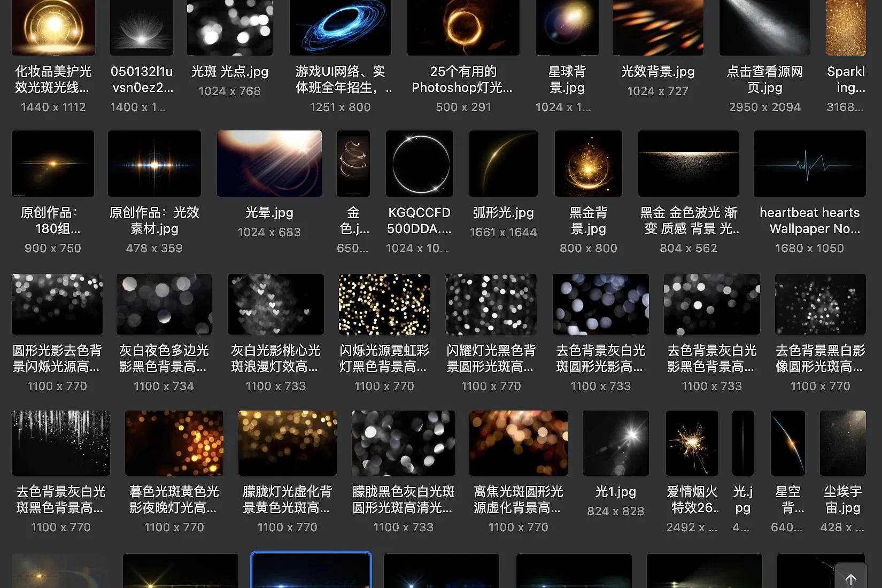The width and height of the screenshot is (882, 588).
Task: Click the scroll-to-top arrow button
Action: tap(850, 579)
